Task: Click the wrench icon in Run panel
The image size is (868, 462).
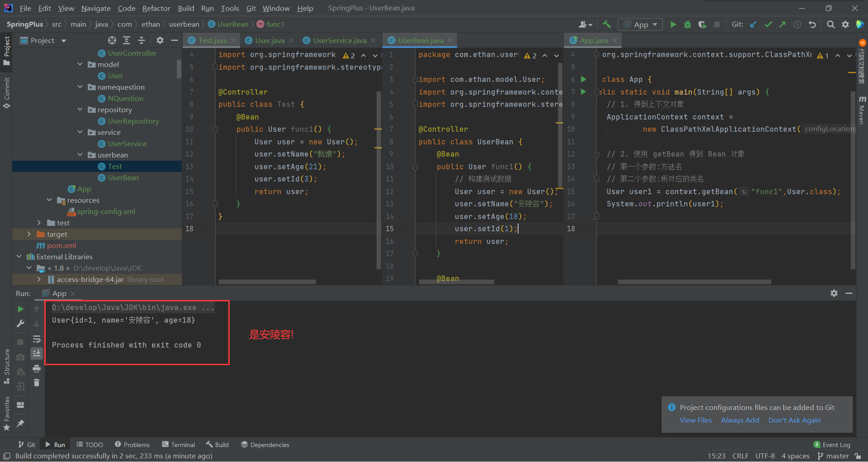Action: tap(20, 324)
